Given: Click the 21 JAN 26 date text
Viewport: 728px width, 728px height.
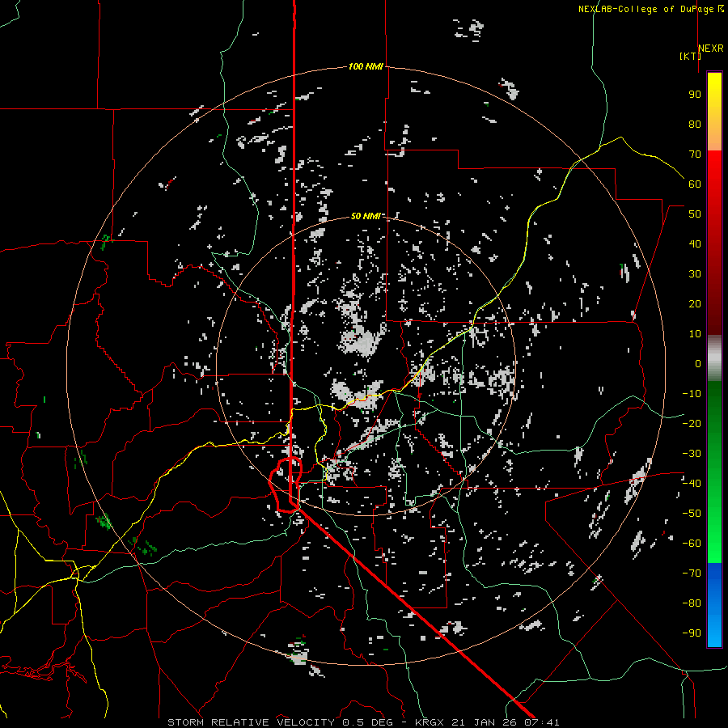Looking at the screenshot, I should 484,722.
